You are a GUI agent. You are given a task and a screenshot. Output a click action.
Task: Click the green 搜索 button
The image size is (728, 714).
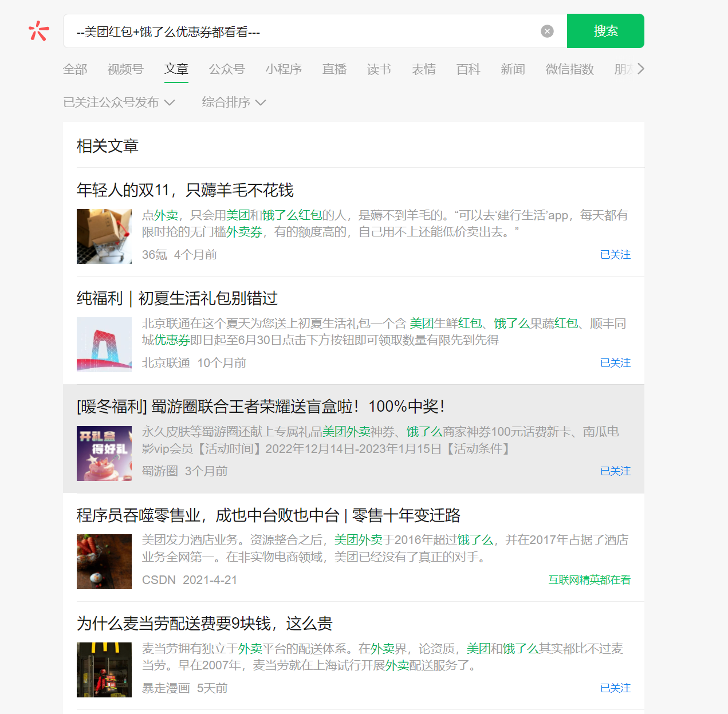(605, 31)
